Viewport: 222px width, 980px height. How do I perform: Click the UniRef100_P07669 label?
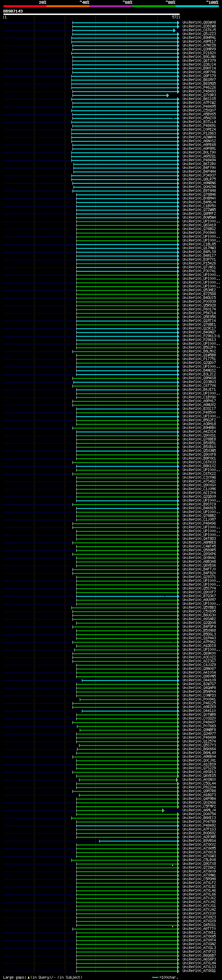point(199,726)
